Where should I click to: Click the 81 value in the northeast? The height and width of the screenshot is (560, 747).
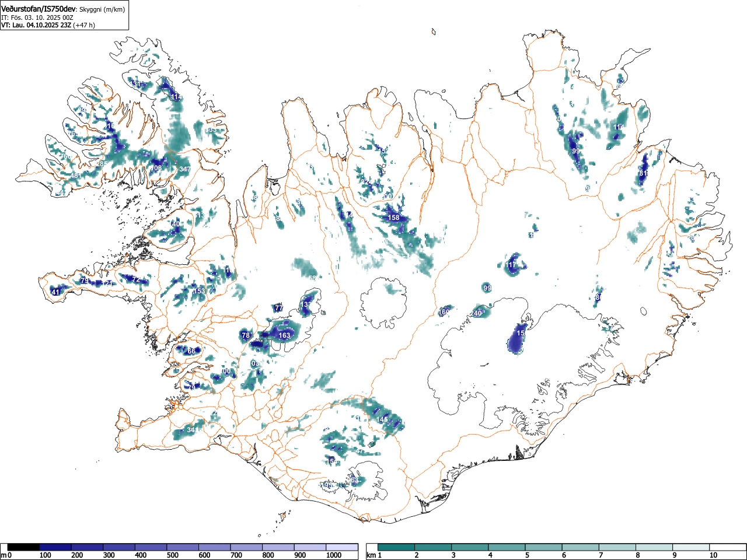point(643,173)
